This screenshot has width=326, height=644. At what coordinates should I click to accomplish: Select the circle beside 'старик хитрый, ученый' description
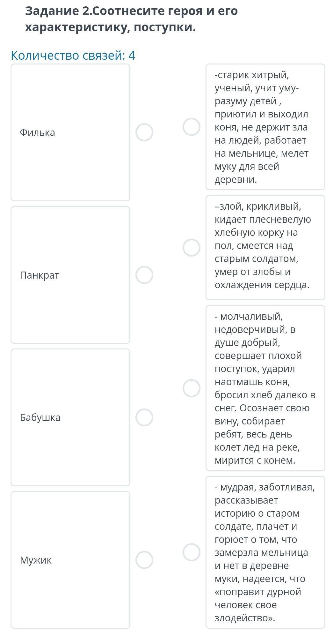click(191, 127)
